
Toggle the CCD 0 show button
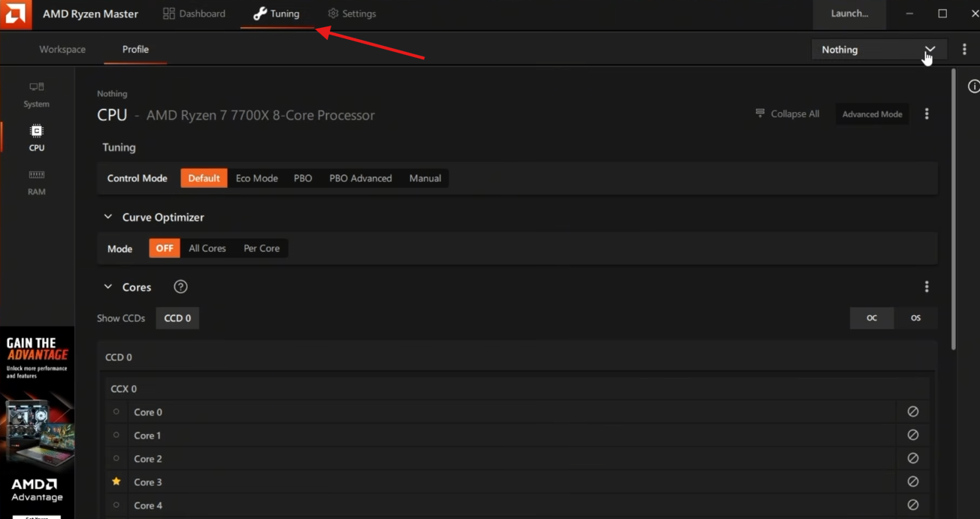[177, 318]
